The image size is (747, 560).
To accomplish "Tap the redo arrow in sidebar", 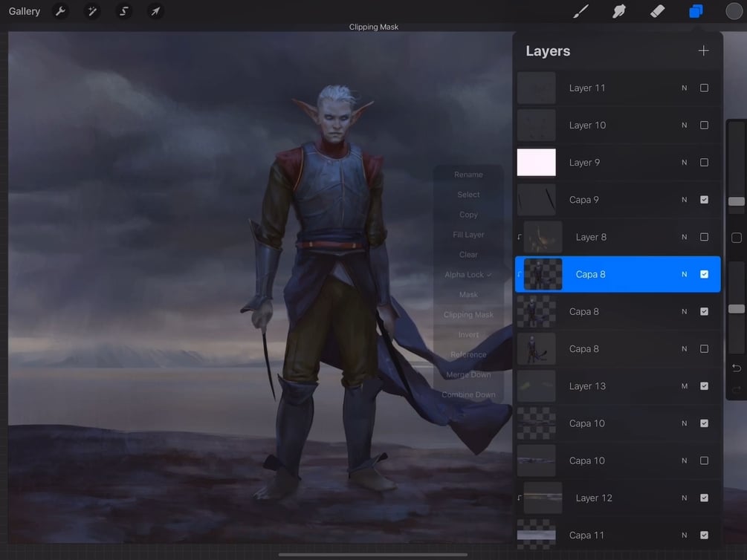I will click(x=736, y=389).
